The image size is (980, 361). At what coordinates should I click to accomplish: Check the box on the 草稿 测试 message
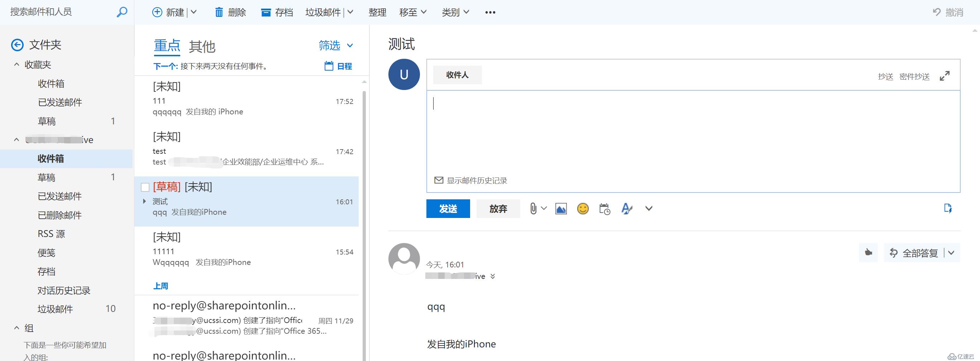(145, 187)
